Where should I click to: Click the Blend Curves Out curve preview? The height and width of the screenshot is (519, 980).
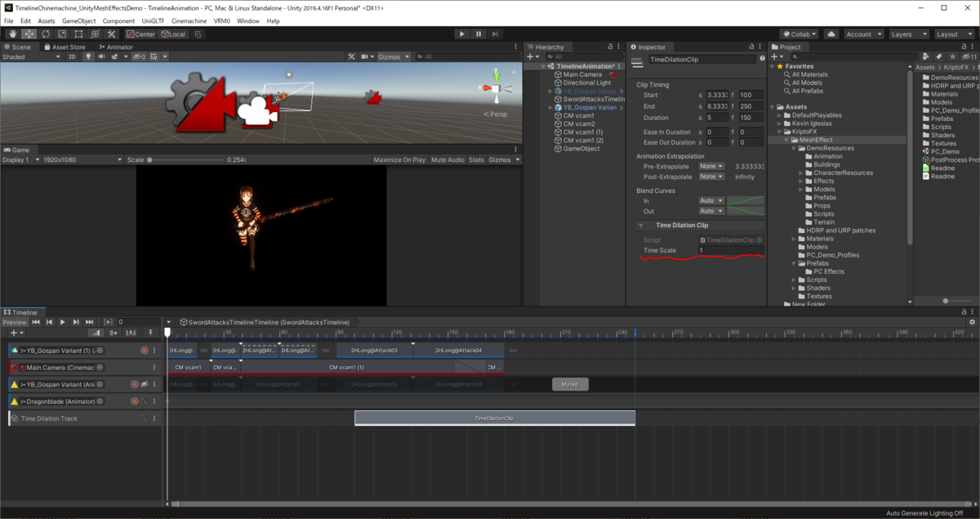(x=746, y=211)
